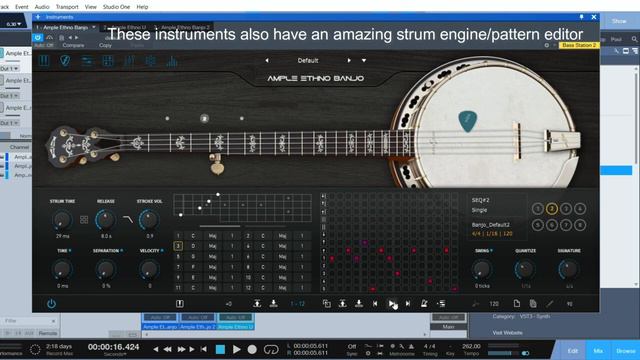Screen dimensions: 640x360
Task: Open the Default preset dropdown arrow
Action: click(x=364, y=60)
